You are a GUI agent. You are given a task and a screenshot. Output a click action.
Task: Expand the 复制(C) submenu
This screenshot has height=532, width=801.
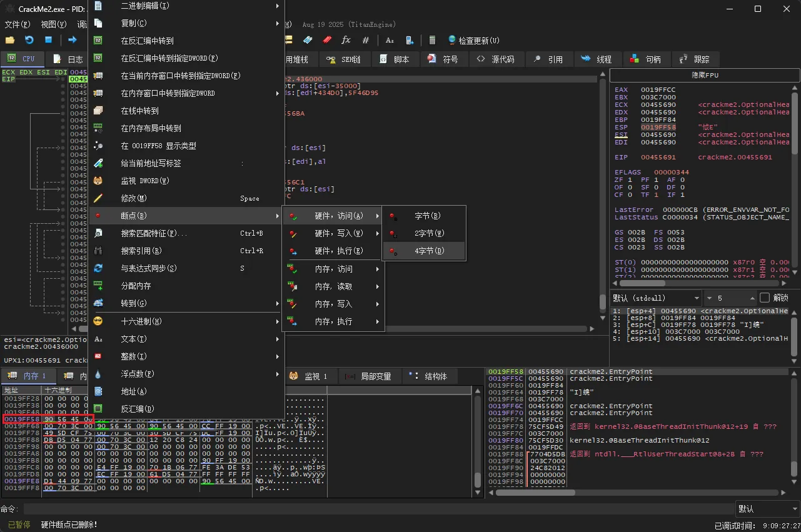[186, 23]
